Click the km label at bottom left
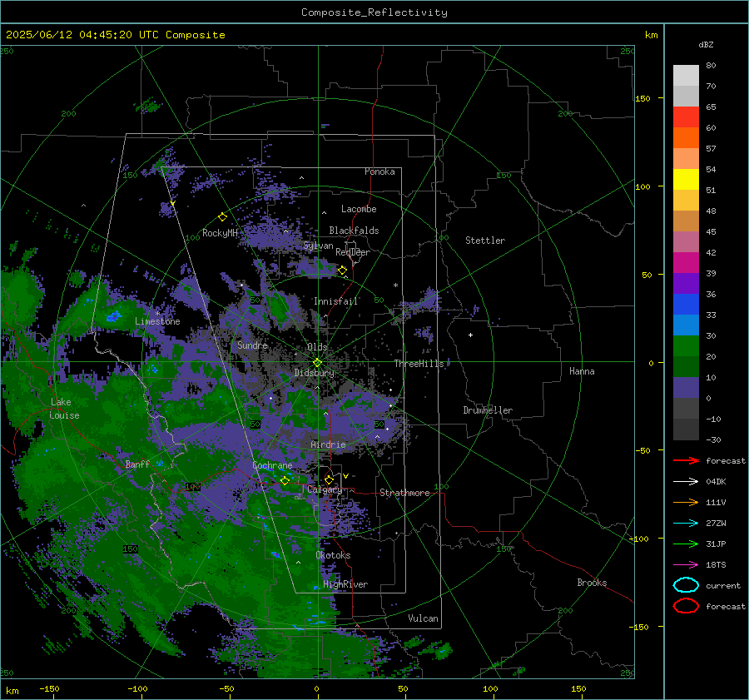Image resolution: width=749 pixels, height=700 pixels. click(x=12, y=691)
